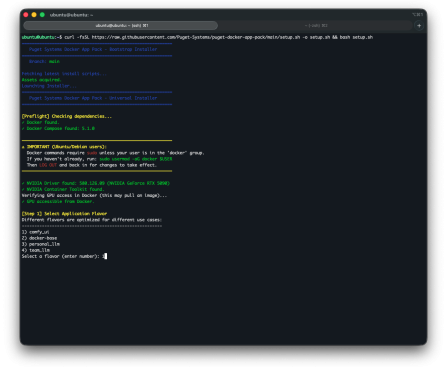Click the window title 'ubuntu@ubuntu: ~'
This screenshot has width=447, height=367.
tap(71, 15)
